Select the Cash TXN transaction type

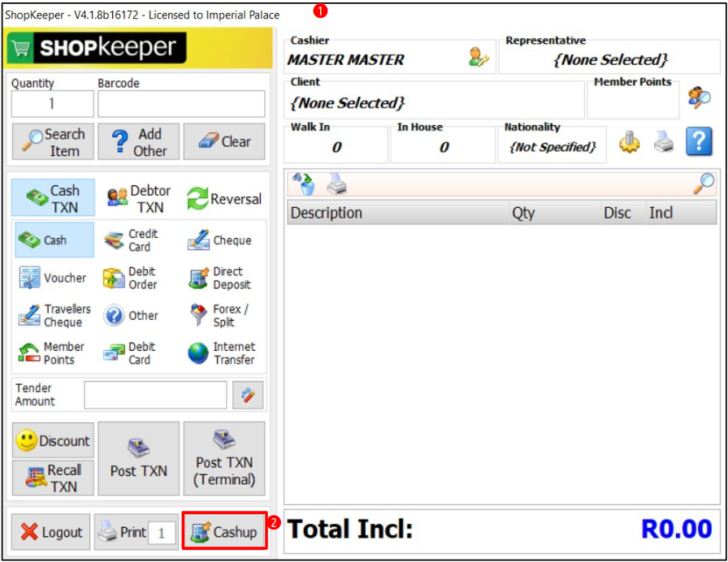[x=53, y=198]
